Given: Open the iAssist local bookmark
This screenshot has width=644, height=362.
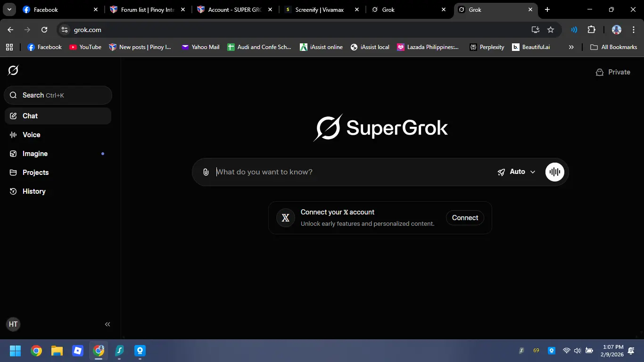Looking at the screenshot, I should [x=370, y=47].
